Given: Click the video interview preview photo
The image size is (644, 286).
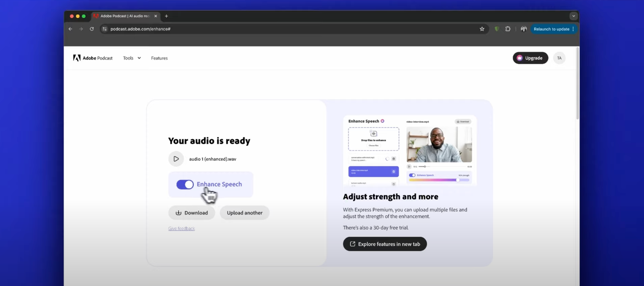Looking at the screenshot, I should point(439,144).
